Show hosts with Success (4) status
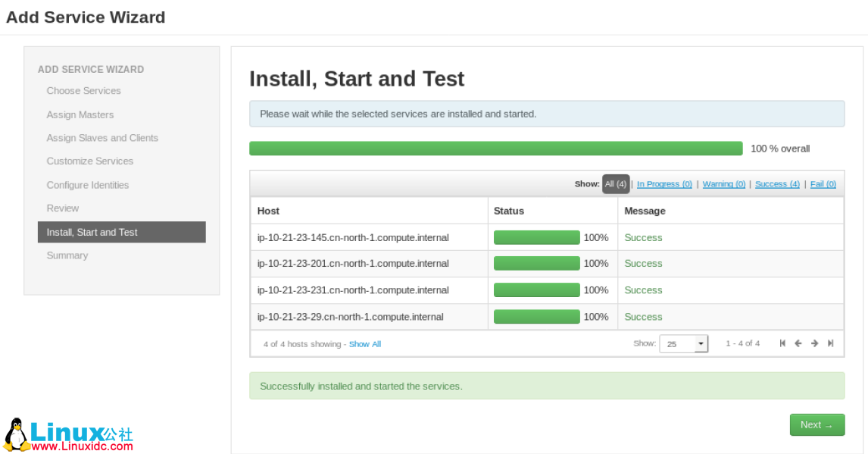 coord(777,184)
